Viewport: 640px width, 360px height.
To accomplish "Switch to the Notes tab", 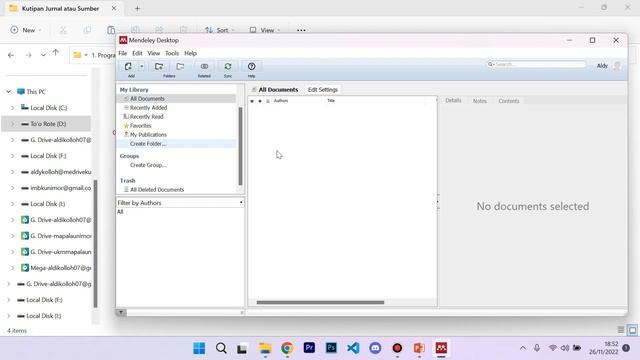I will [480, 101].
